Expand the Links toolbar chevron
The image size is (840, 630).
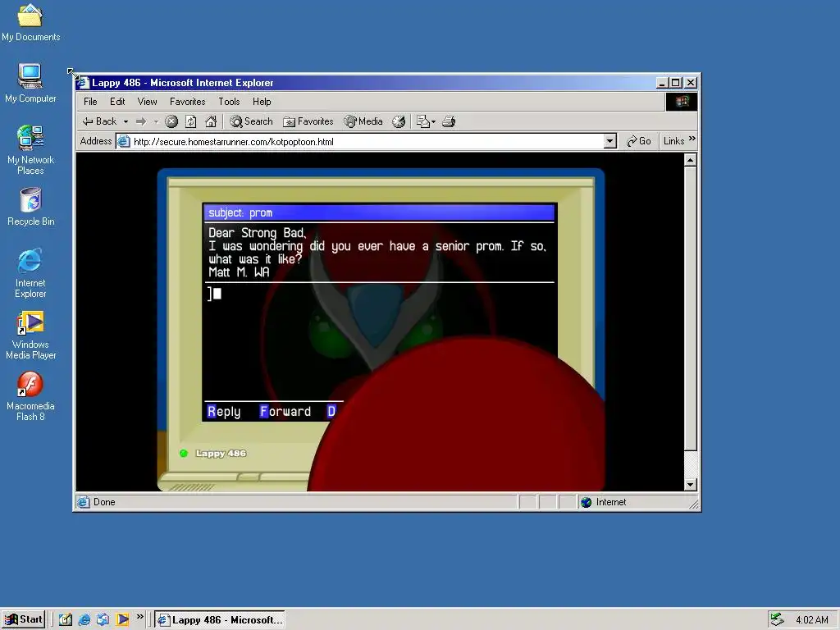tap(692, 139)
